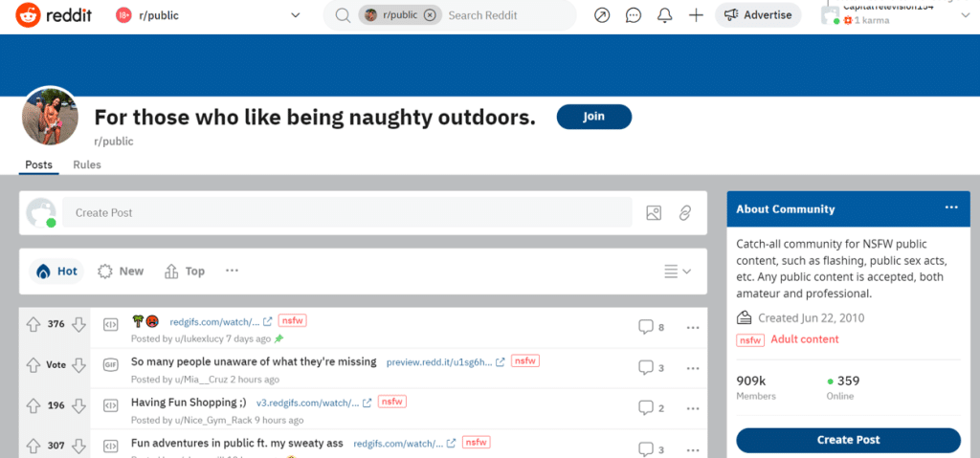Click the community avatar image
This screenshot has width=980, height=458.
50,117
